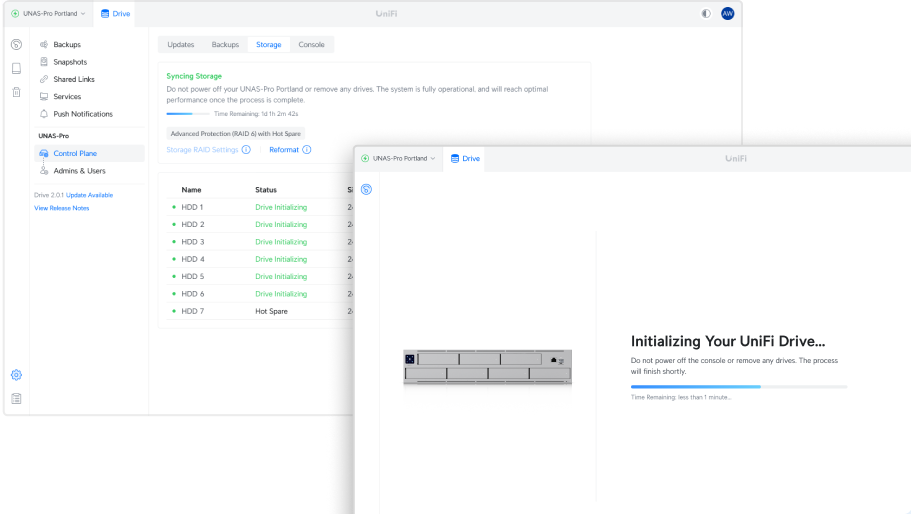Click the UNAS-Pro device image
The image size is (911, 514).
pyautogui.click(x=487, y=367)
